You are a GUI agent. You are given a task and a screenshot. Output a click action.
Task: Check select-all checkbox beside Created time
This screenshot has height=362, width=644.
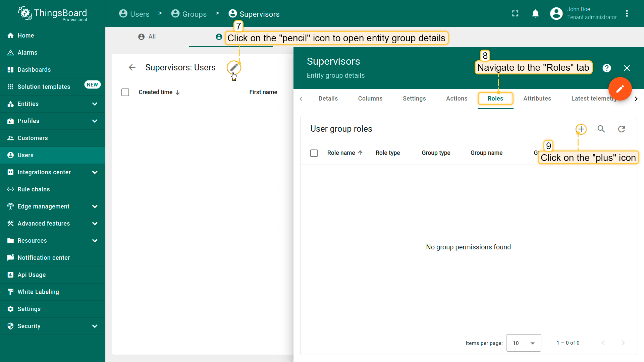coord(125,93)
